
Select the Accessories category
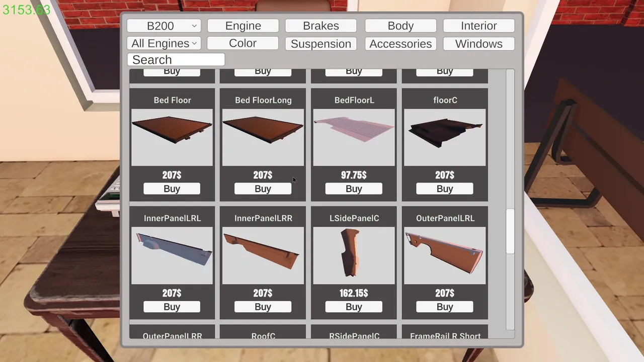pyautogui.click(x=400, y=44)
